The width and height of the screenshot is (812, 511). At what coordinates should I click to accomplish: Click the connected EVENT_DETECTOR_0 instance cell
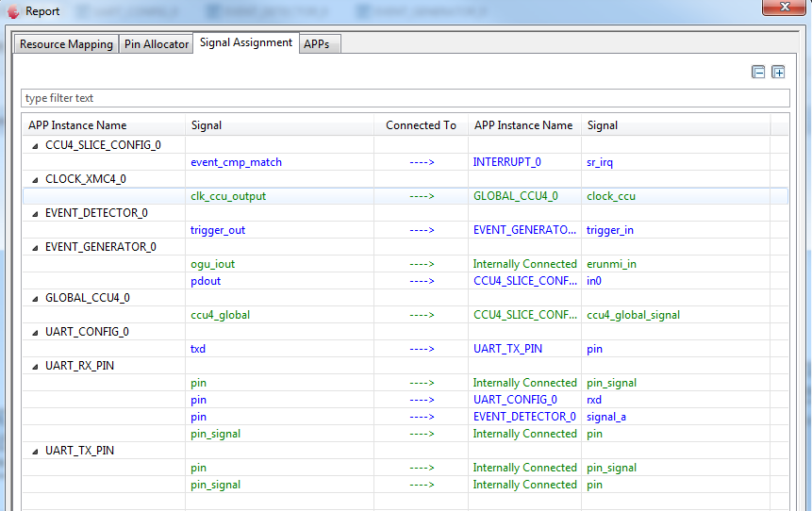coord(524,417)
